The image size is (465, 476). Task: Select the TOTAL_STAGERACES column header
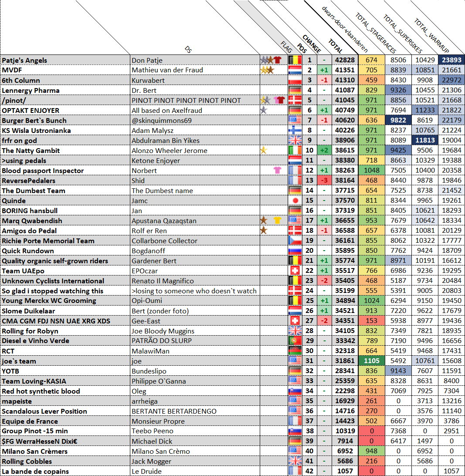(376, 33)
